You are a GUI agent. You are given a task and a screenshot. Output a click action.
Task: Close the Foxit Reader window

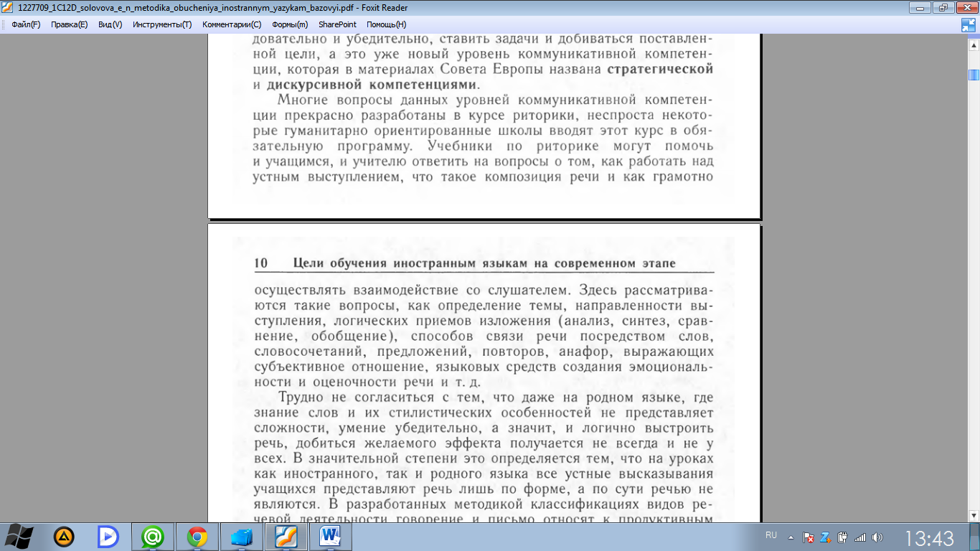(x=965, y=7)
